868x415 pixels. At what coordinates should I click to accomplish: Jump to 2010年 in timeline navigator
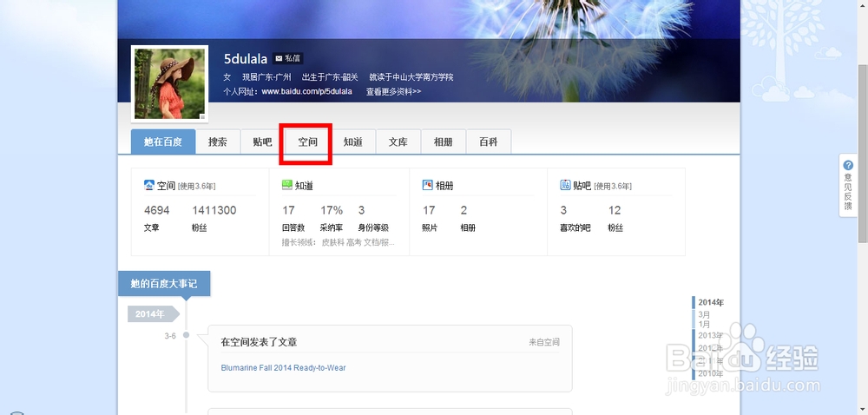711,373
